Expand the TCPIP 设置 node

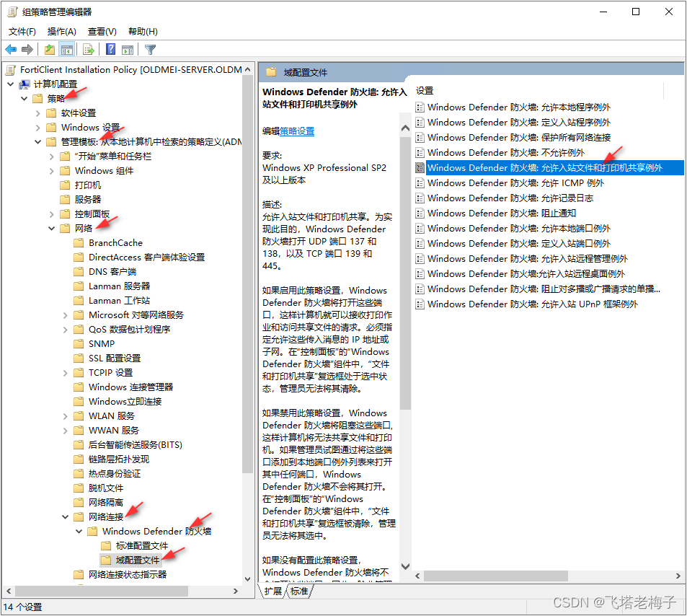pos(66,373)
